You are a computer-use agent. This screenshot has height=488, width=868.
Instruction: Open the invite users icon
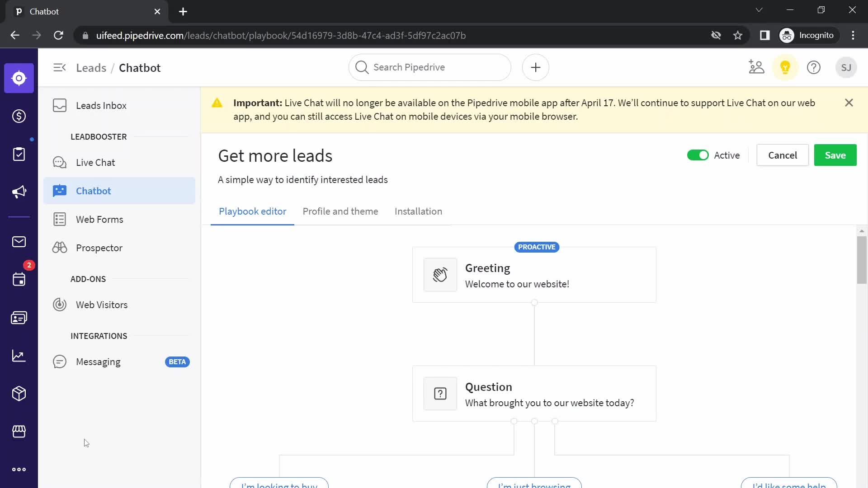756,67
